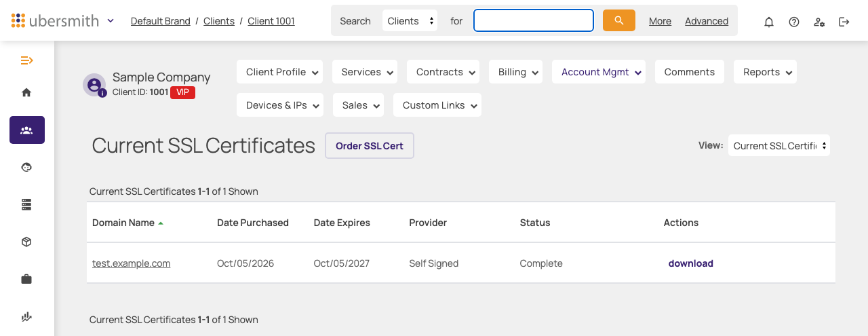868x336 pixels.
Task: Open the reports chart icon in sidebar
Action: (x=27, y=316)
